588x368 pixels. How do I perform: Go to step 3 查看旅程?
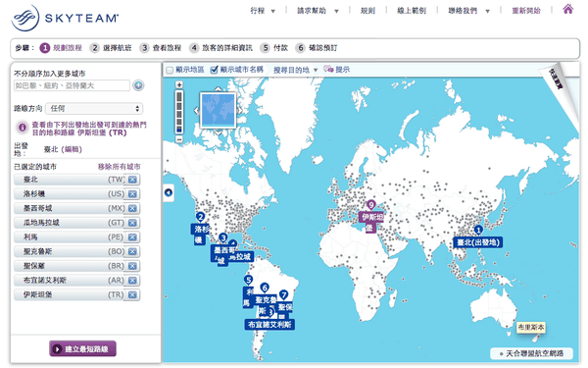(x=160, y=48)
